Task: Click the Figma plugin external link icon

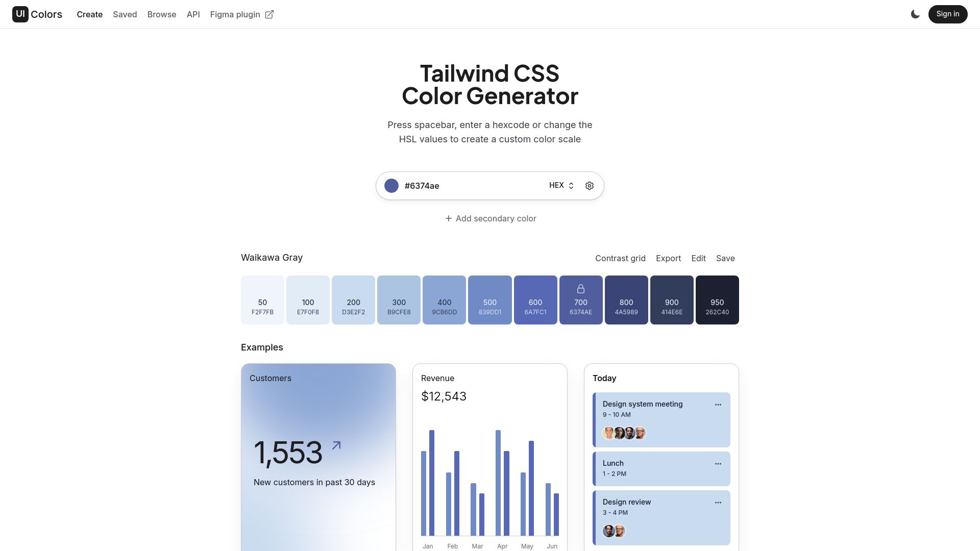Action: [269, 14]
